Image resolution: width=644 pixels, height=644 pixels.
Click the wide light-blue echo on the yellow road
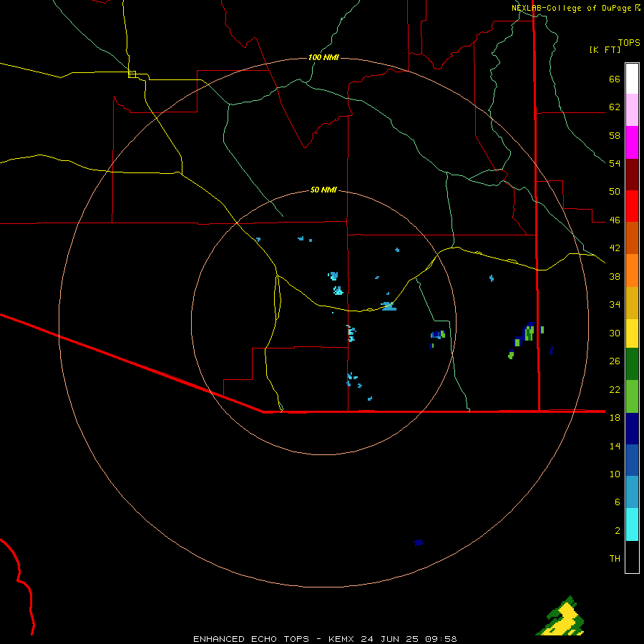pyautogui.click(x=389, y=306)
